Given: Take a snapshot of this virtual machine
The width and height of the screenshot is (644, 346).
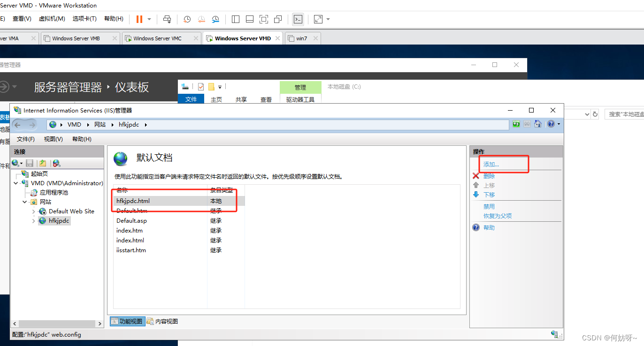Looking at the screenshot, I should point(187,19).
